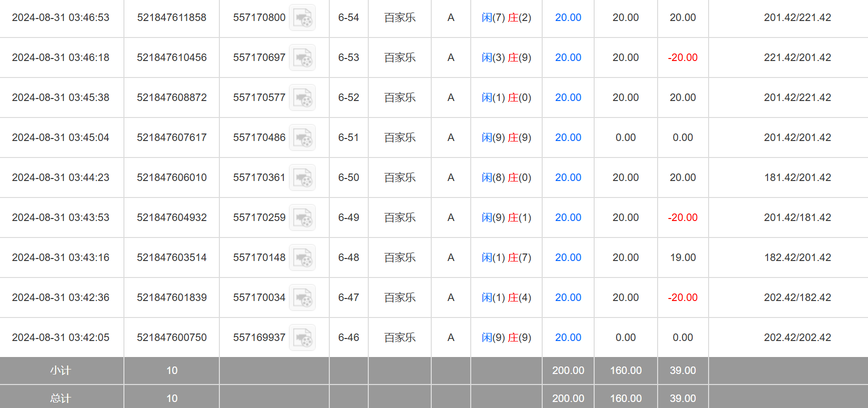Open the replay icon beside 557170148

302,258
